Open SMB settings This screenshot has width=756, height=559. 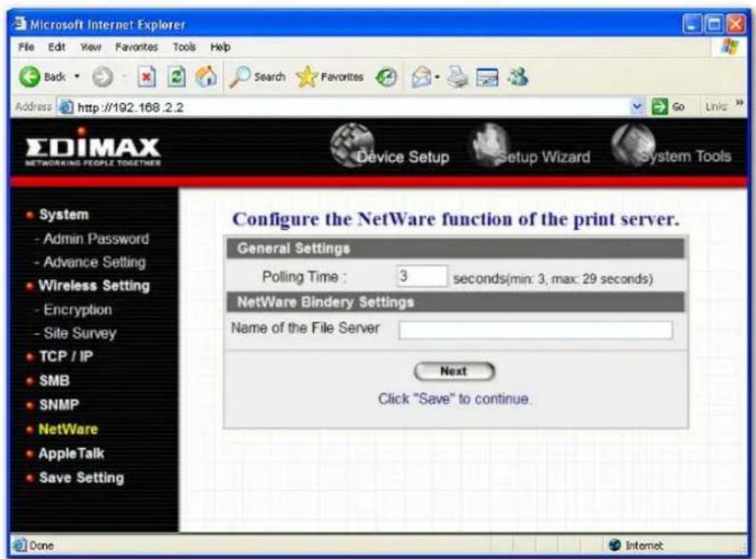[54, 380]
